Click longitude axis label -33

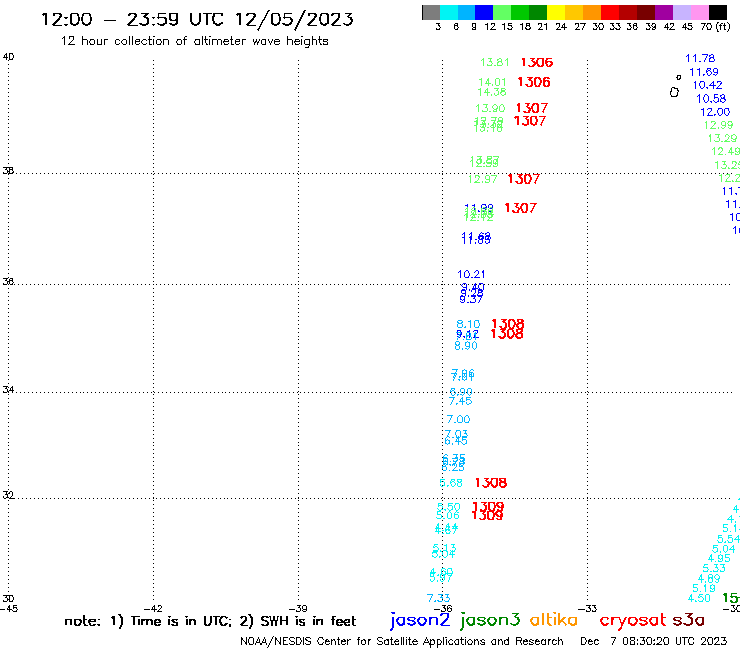(x=588, y=609)
